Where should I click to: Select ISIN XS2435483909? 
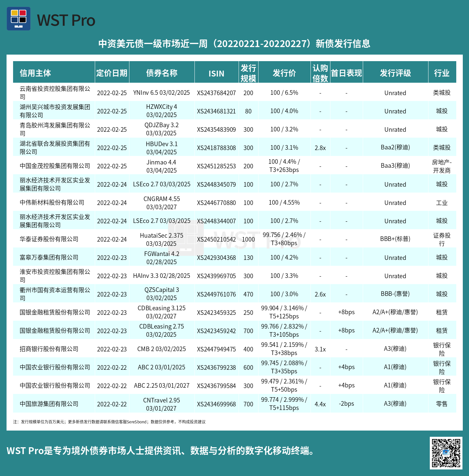[216, 130]
